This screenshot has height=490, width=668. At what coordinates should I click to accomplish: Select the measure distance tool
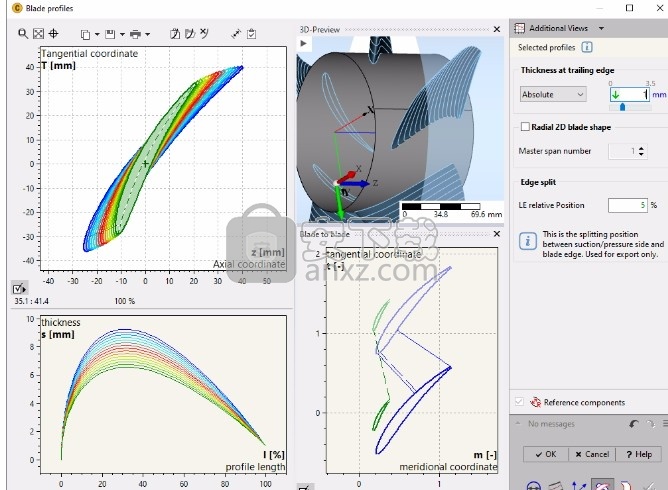[x=236, y=34]
